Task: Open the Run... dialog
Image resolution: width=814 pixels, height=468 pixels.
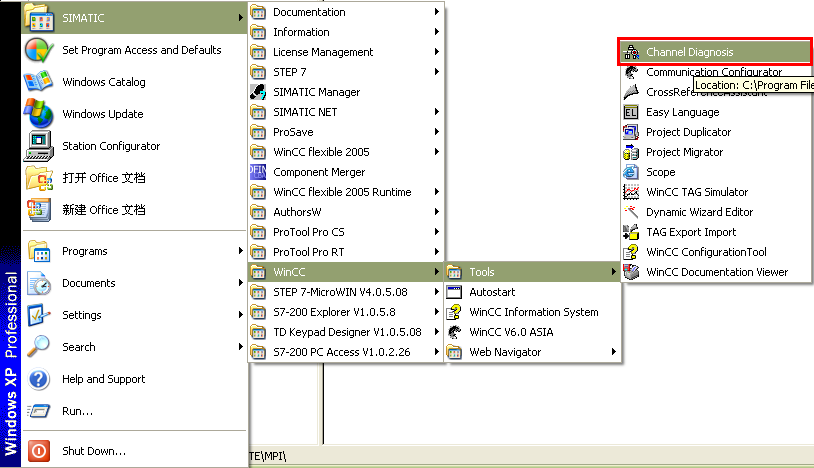Action: tap(77, 411)
